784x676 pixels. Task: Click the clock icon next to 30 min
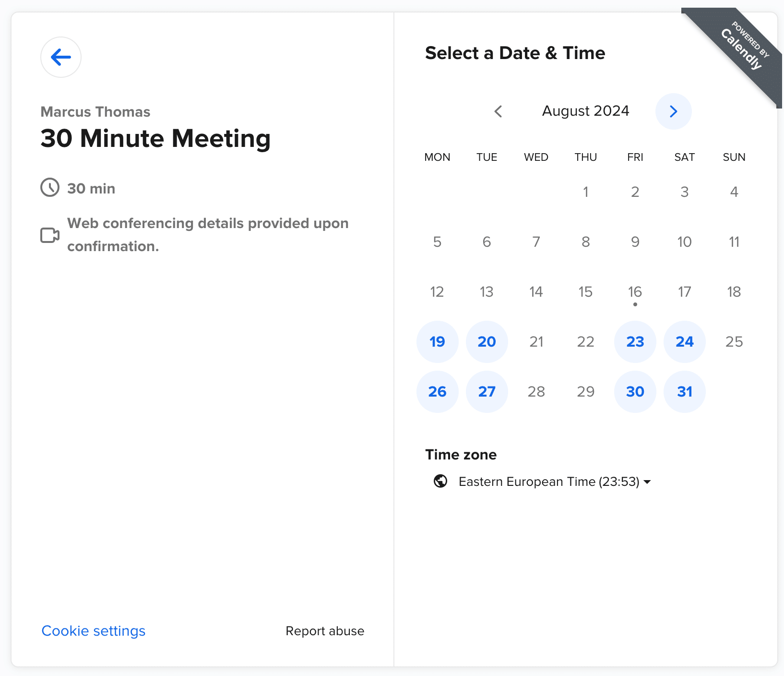(x=50, y=188)
